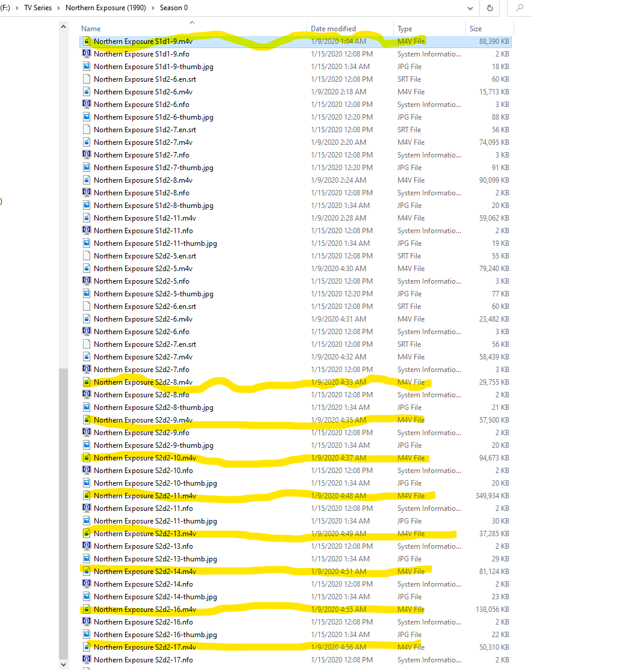Click icon of Northern Exposure S2d2-5-thumb.jpg
The image size is (632, 672).
click(x=87, y=293)
